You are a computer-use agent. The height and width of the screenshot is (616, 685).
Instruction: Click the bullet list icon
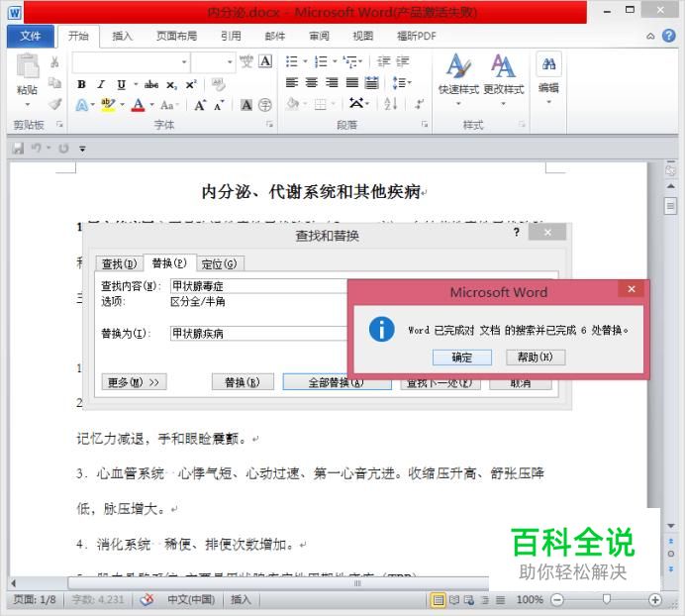[x=291, y=61]
